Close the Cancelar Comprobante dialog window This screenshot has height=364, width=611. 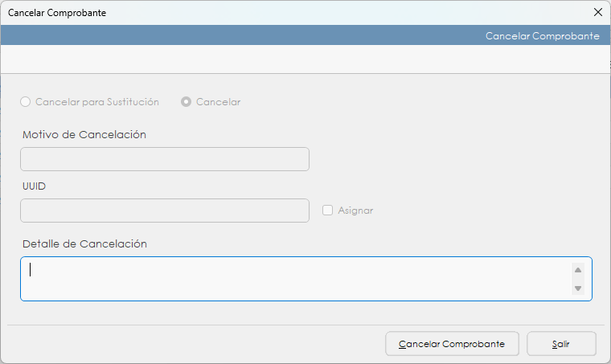click(597, 12)
